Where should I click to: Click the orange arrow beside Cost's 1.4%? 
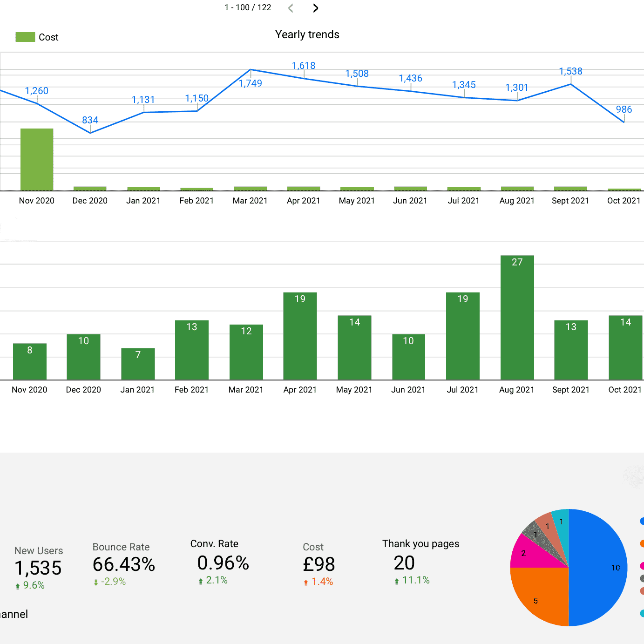[x=305, y=582]
